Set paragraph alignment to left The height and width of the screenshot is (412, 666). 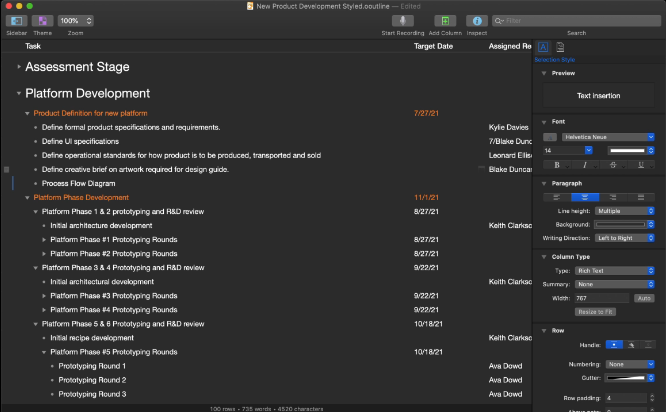(x=557, y=197)
